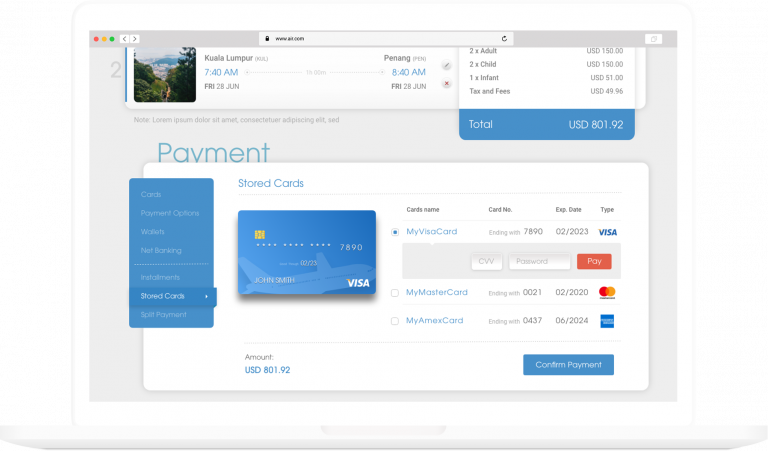768x451 pixels.
Task: Open Payment Options in the sidebar
Action: click(x=170, y=213)
